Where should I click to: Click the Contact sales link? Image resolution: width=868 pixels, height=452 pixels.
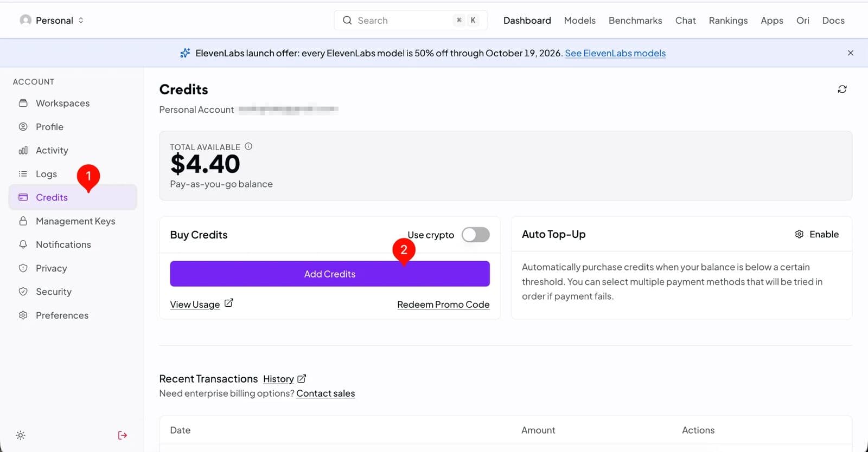click(325, 393)
